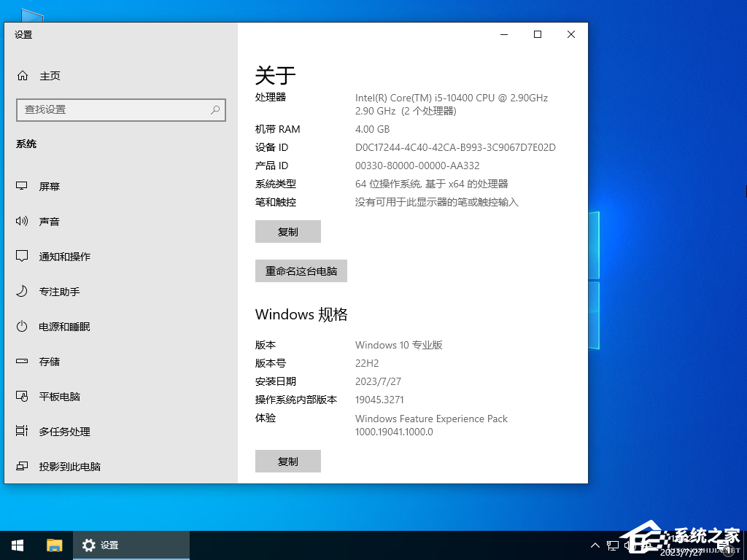Click the 查找设置 search box
This screenshot has height=560, width=747.
[121, 109]
